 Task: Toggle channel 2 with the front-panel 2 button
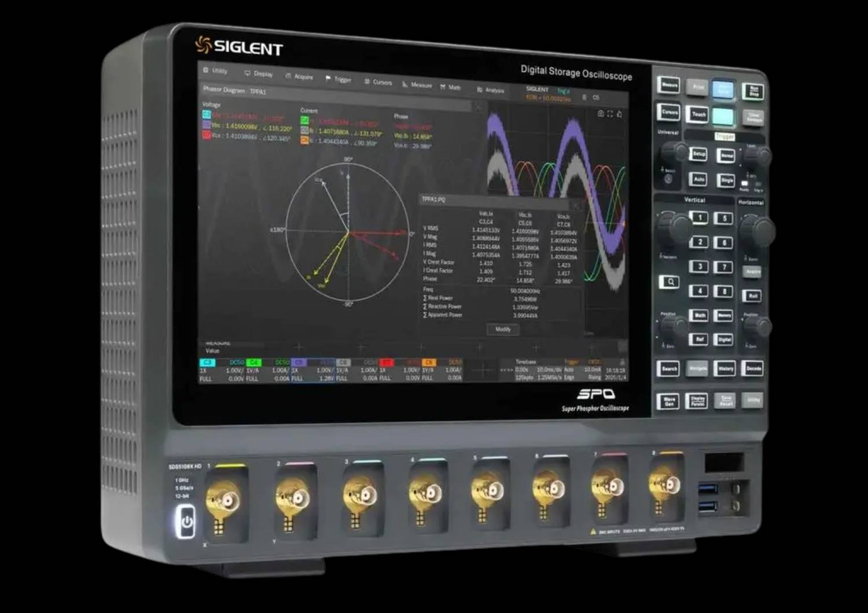coord(700,242)
